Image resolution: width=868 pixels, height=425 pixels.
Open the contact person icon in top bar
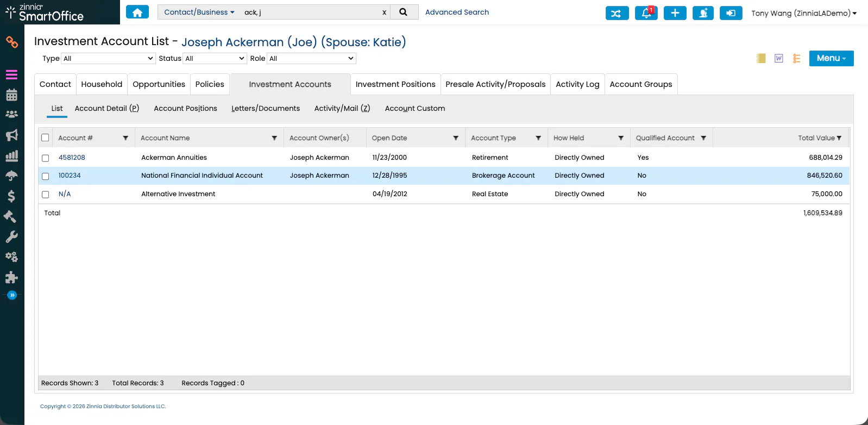coord(703,13)
